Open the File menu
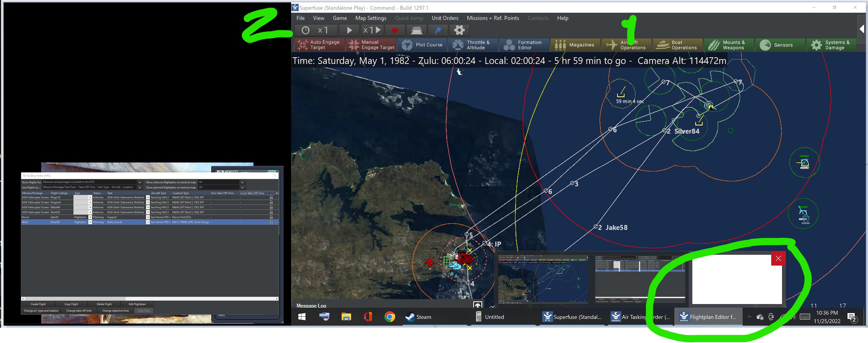The image size is (868, 343). 301,18
